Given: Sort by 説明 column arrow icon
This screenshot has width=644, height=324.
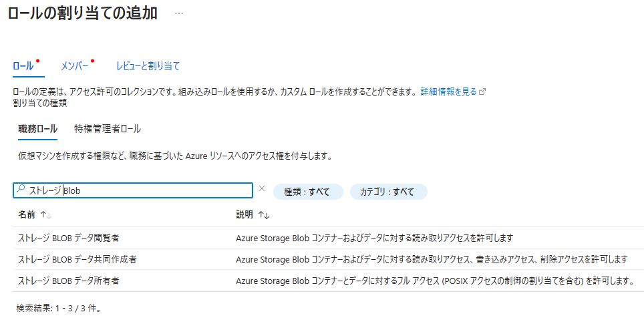Looking at the screenshot, I should 264,214.
